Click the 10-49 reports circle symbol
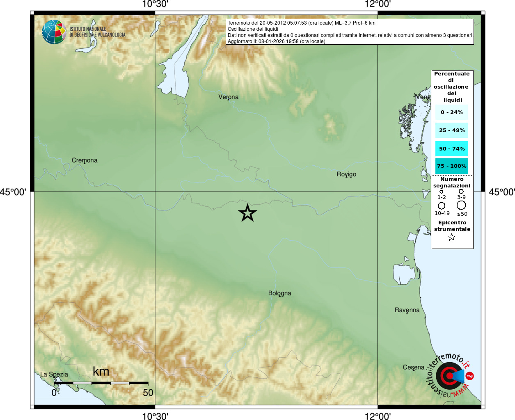The image size is (515, 420). pyautogui.click(x=442, y=206)
